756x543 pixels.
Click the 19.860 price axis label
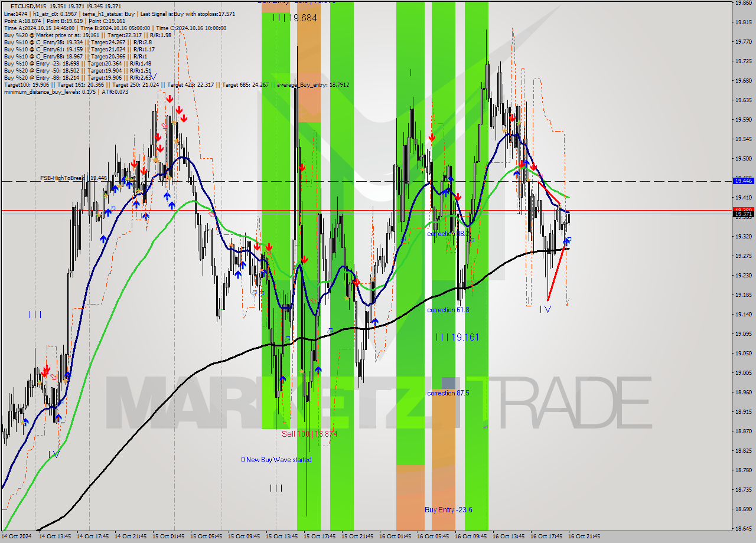pyautogui.click(x=743, y=3)
